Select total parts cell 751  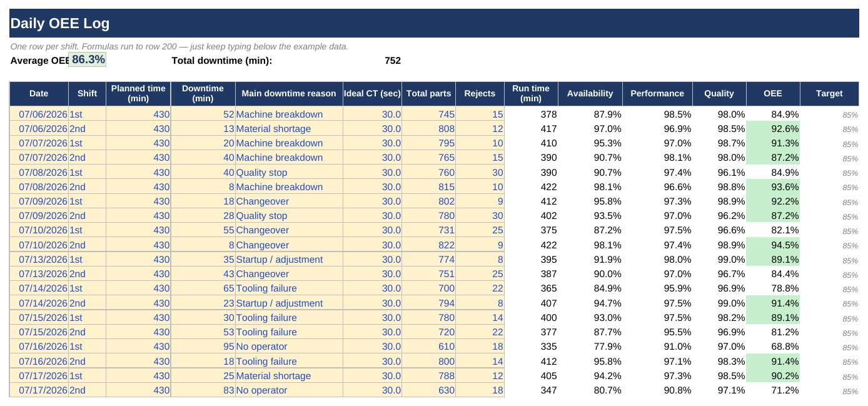pos(428,274)
